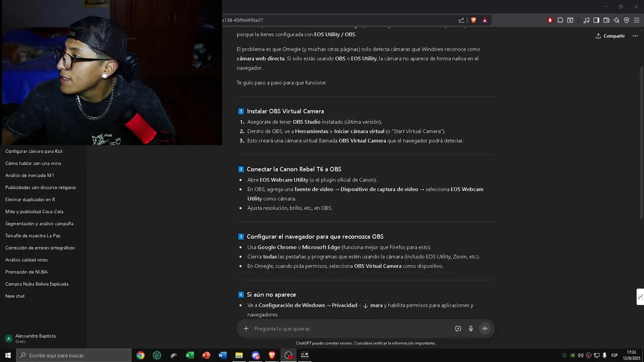Open chat 'Corrección de errores ortográficos'
Image resolution: width=644 pixels, height=362 pixels.
(40, 248)
